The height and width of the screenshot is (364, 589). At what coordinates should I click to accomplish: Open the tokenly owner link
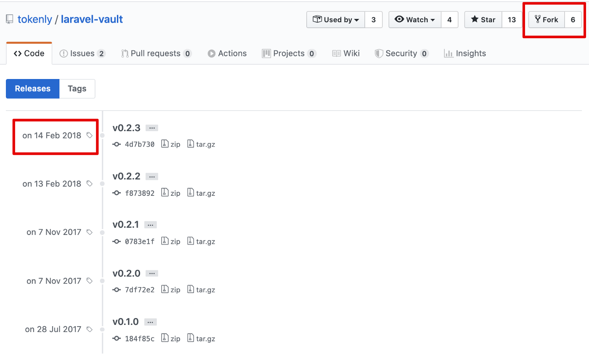34,19
